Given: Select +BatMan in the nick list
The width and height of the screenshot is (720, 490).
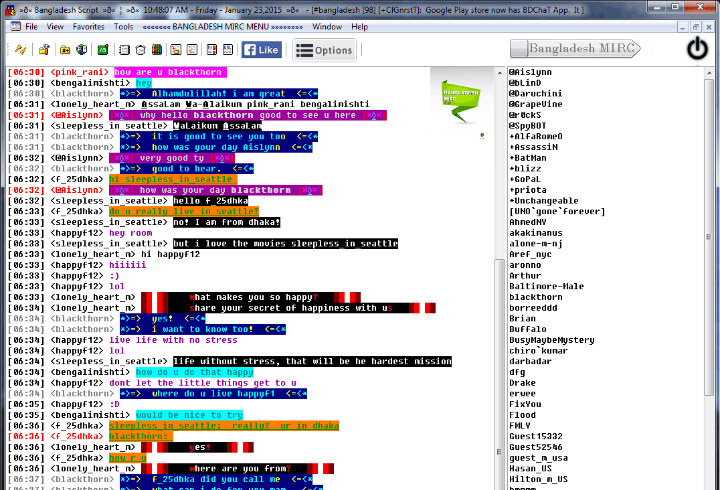Looking at the screenshot, I should [x=528, y=158].
